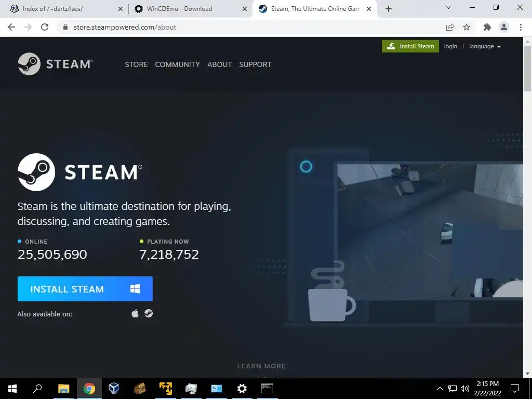Close the Index of /~dartz/isos/ tab
Image resolution: width=532 pixels, height=399 pixels.
click(x=121, y=9)
